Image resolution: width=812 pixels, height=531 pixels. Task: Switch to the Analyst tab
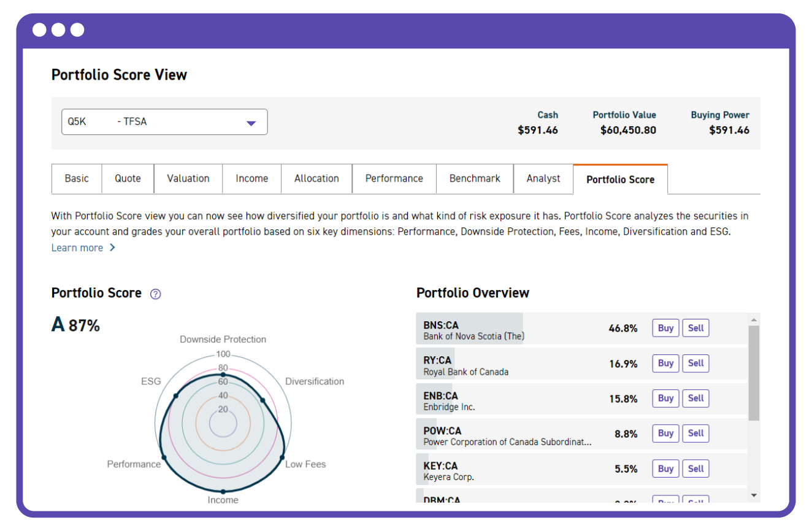(x=543, y=178)
